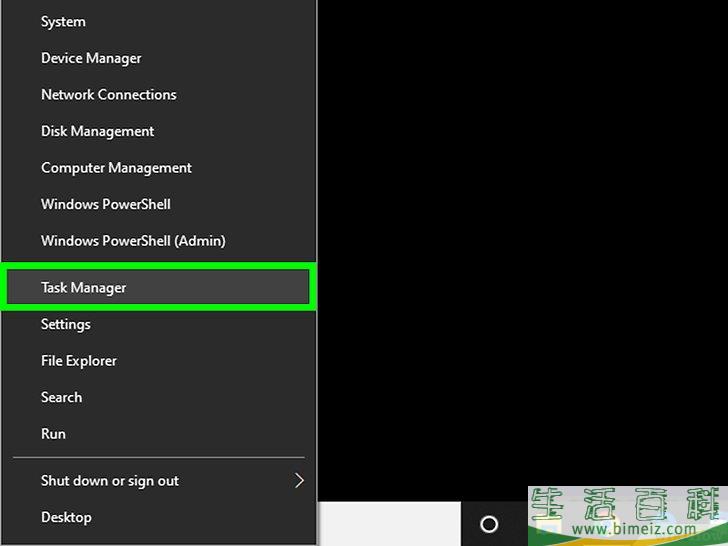Open File Explorer entry

(x=158, y=361)
